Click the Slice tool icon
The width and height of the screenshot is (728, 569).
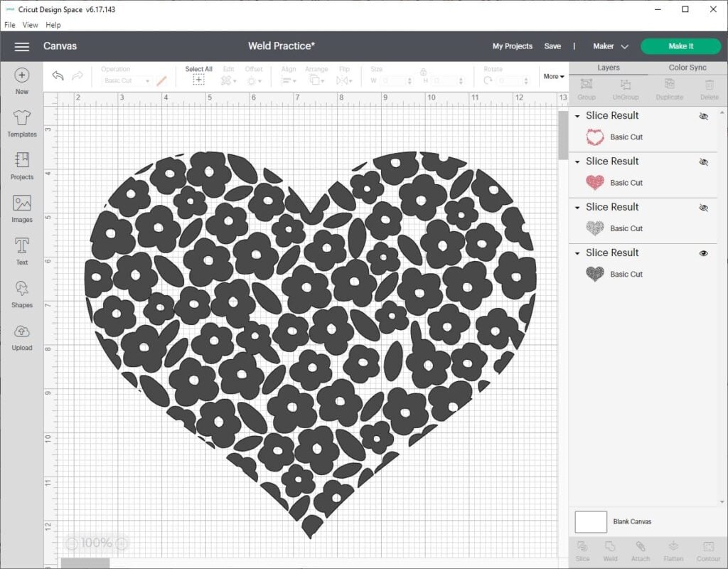click(582, 546)
